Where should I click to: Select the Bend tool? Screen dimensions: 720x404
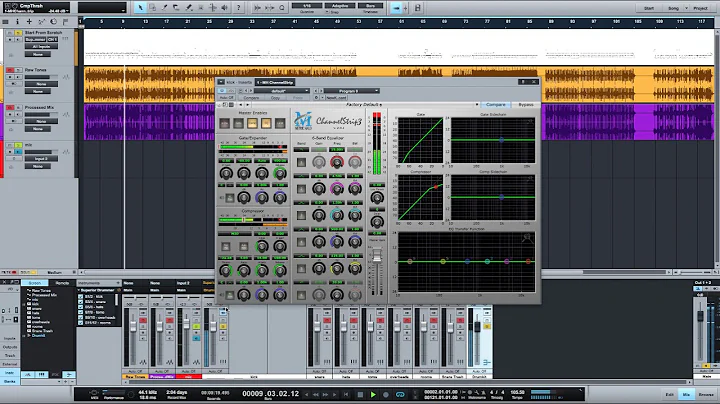(x=213, y=8)
